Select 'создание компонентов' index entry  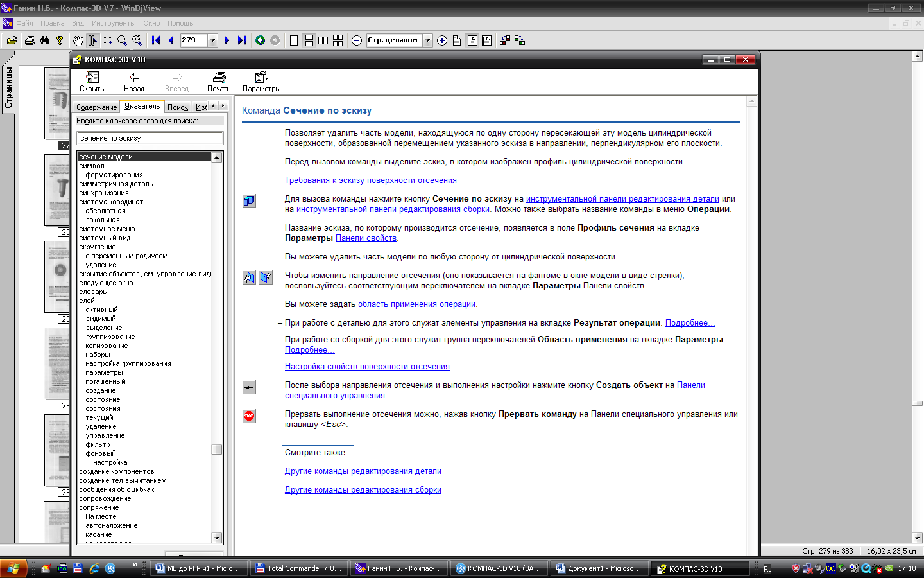point(117,471)
